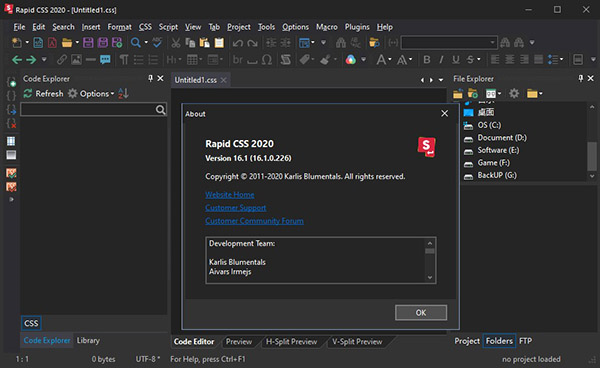The image size is (600, 368).
Task: Toggle justify alignment button
Action: [x=538, y=60]
